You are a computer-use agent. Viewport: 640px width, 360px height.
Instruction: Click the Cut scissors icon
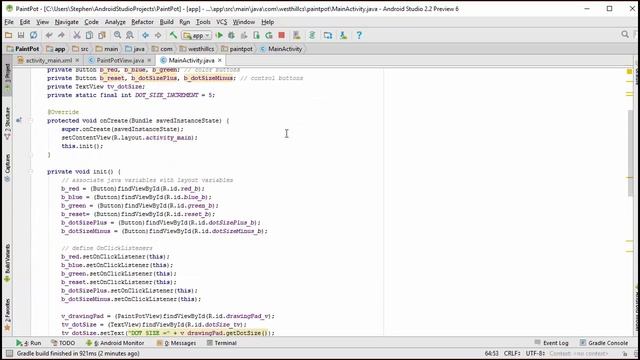(x=77, y=36)
